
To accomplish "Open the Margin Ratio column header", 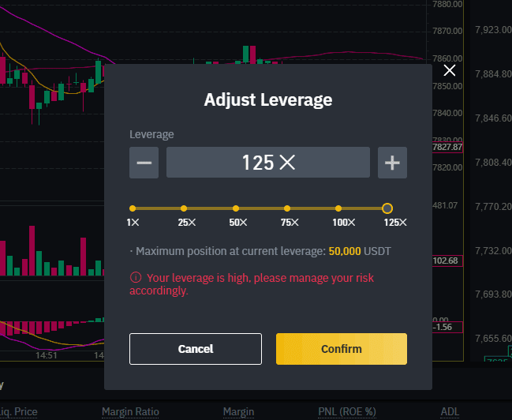I will click(x=130, y=411).
